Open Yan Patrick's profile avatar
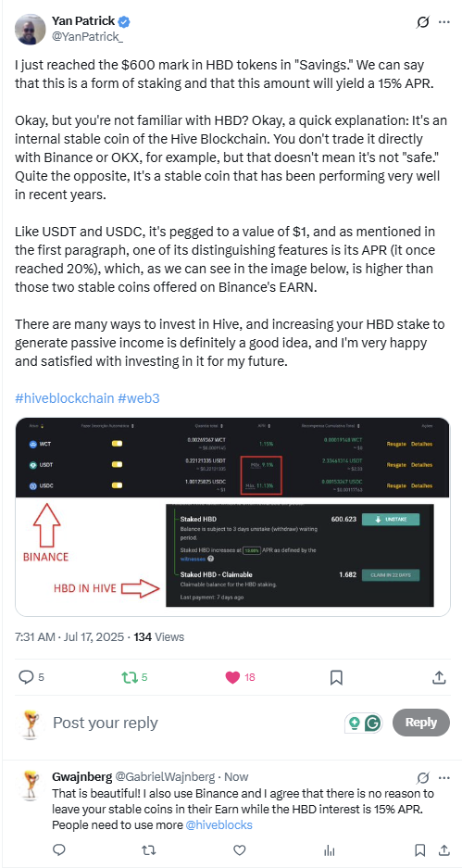Screen dimensions: 462x868 (x=31, y=29)
